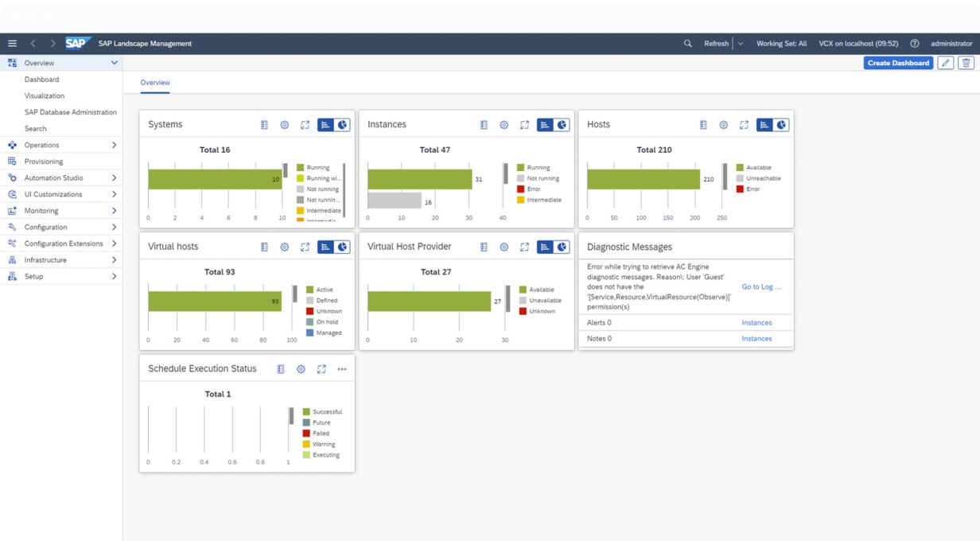Open settings gear on Systems card
Viewport: 980px width, 541px height.
284,125
